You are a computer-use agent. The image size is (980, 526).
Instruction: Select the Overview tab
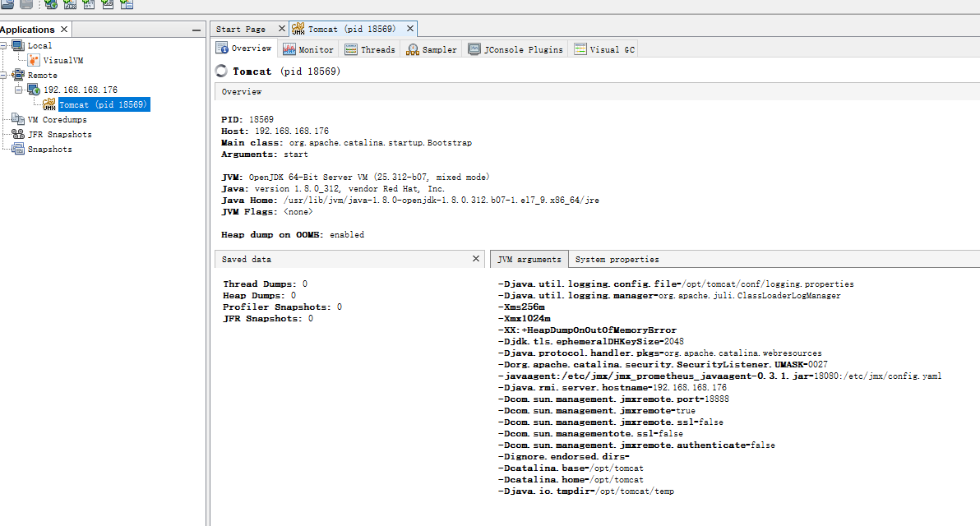pos(243,48)
